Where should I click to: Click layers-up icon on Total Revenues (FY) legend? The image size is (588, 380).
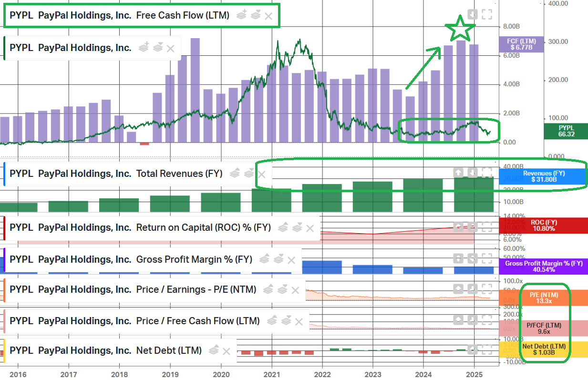click(235, 174)
